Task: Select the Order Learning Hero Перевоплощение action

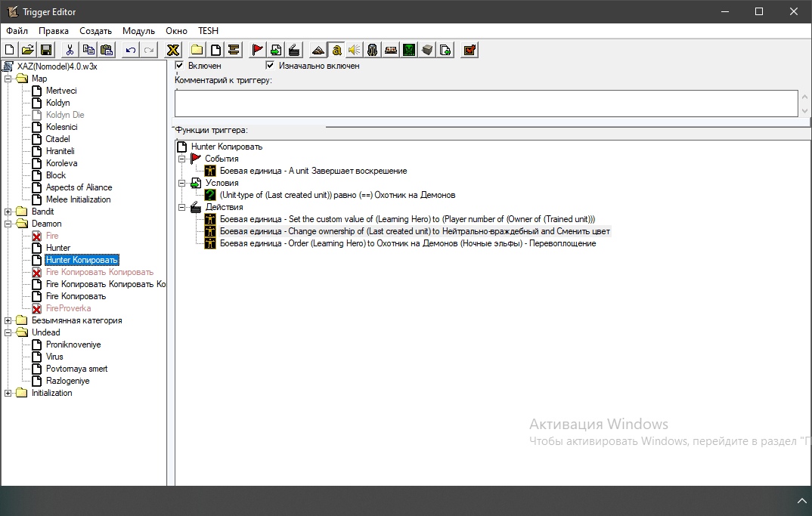Action: point(408,243)
